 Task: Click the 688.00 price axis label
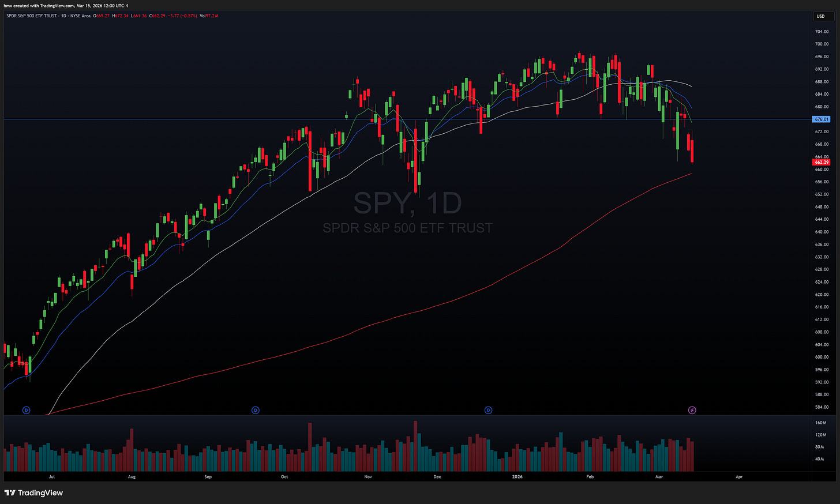(x=822, y=82)
